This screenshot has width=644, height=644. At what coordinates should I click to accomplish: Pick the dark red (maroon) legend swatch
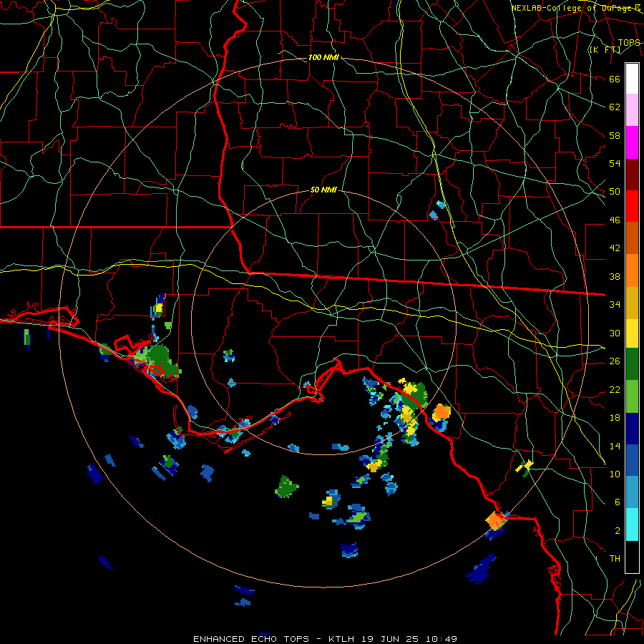click(632, 175)
